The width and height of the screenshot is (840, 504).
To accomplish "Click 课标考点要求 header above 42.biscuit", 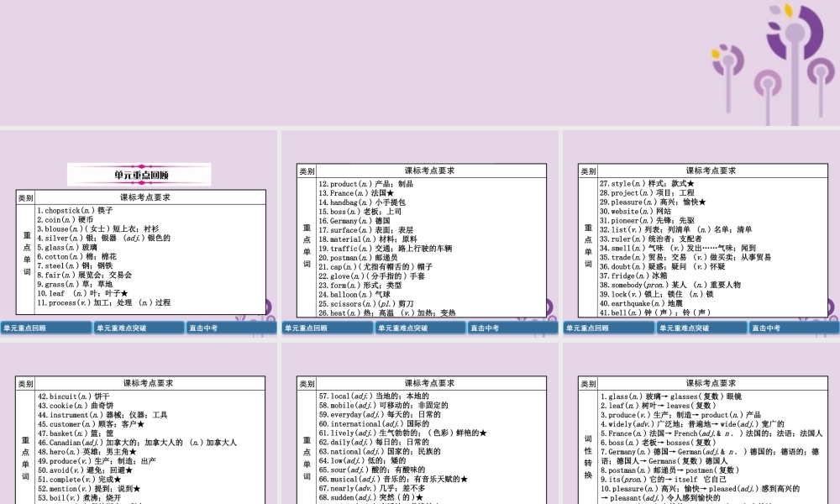I will pos(149,383).
